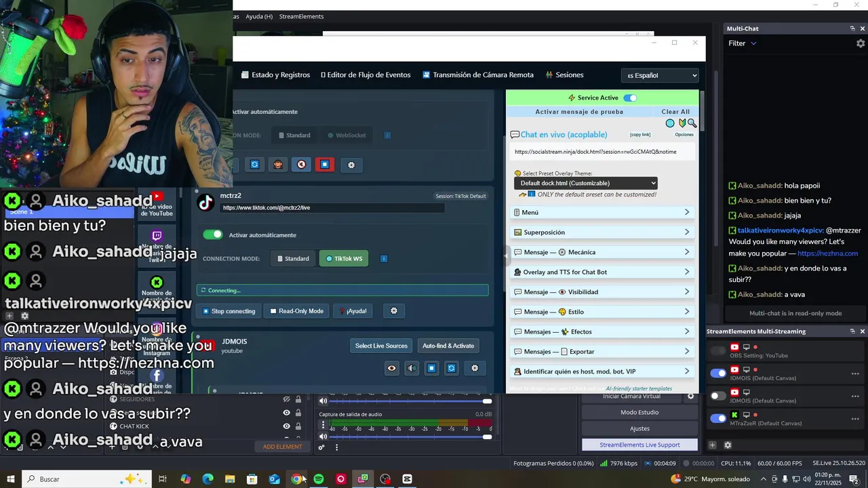Click the info icon beside TikTok WS mode
868x488 pixels.
click(x=384, y=259)
